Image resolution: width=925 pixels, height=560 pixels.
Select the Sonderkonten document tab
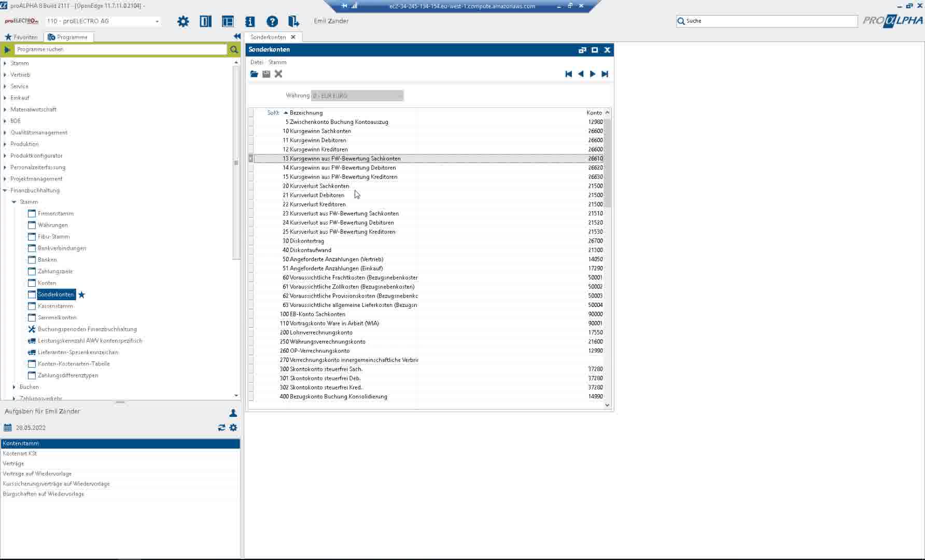coord(268,37)
